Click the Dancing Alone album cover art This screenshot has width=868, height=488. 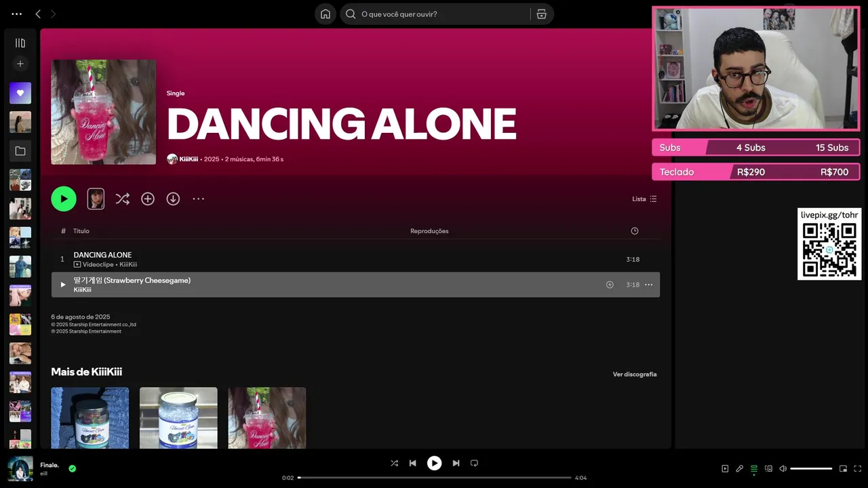click(x=104, y=112)
